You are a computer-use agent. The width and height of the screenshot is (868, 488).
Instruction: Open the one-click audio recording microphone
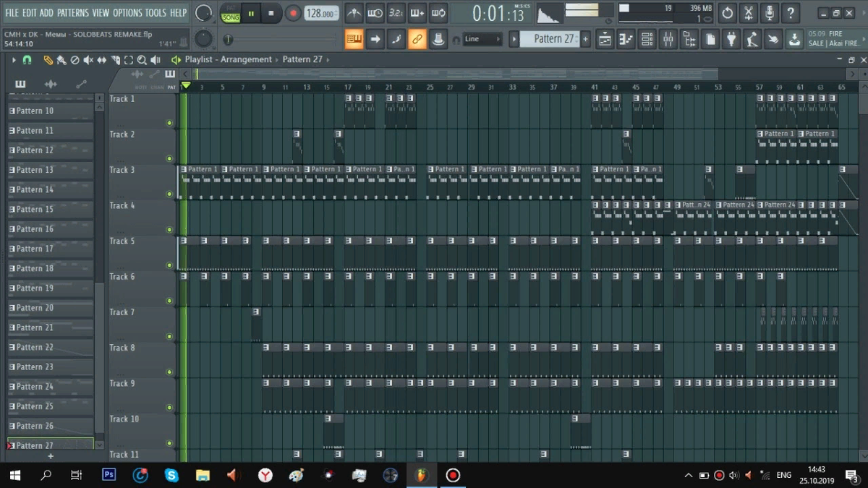coord(770,13)
